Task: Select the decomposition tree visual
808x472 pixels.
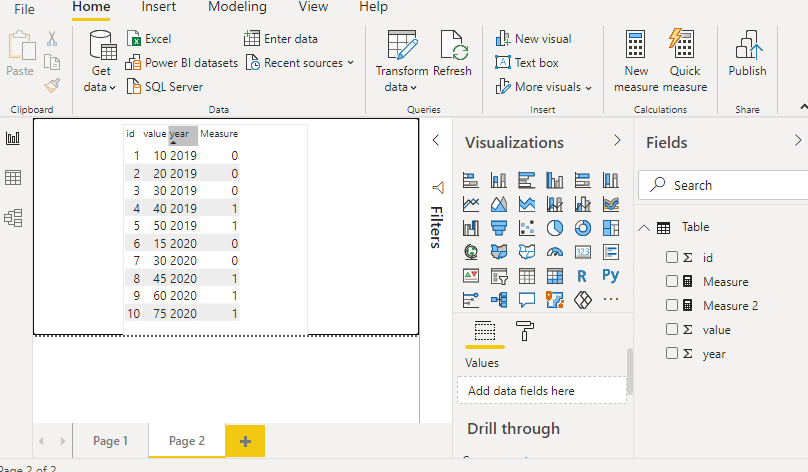Action: (x=499, y=300)
